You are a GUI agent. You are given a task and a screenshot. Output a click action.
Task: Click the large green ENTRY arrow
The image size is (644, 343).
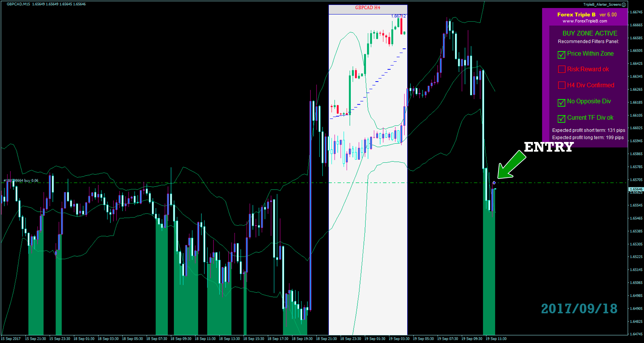(x=511, y=165)
